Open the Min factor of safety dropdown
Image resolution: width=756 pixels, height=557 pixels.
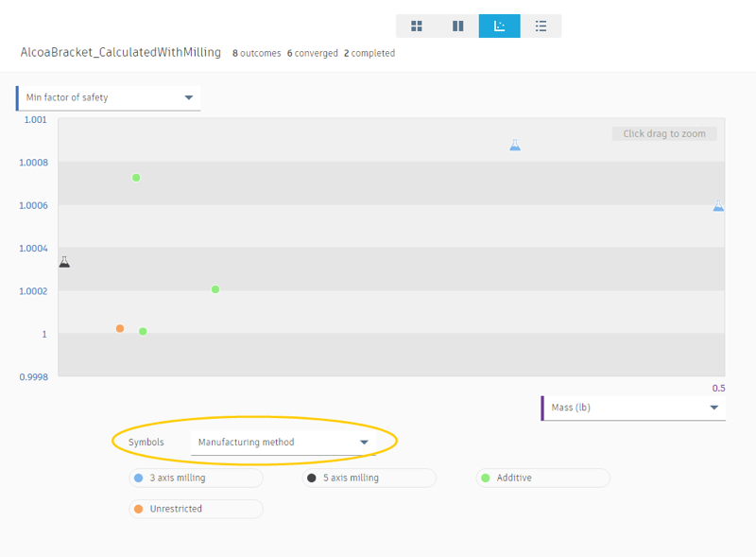pos(109,97)
